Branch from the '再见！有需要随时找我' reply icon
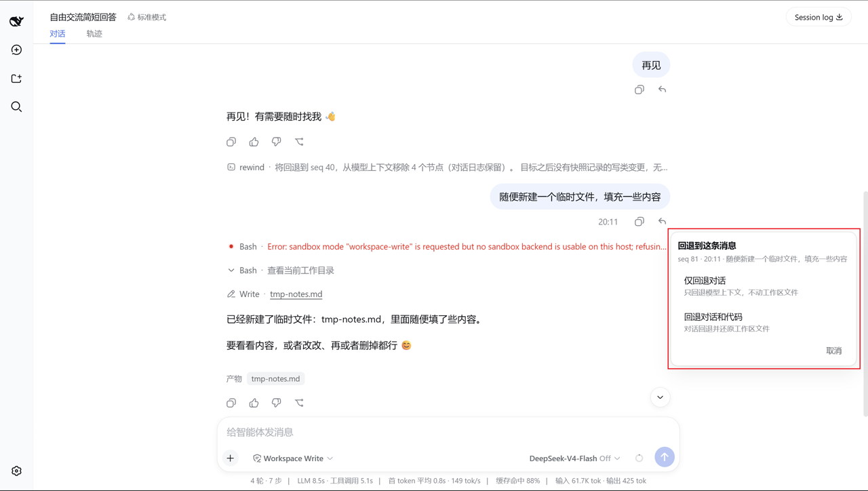868x491 pixels. tap(299, 142)
